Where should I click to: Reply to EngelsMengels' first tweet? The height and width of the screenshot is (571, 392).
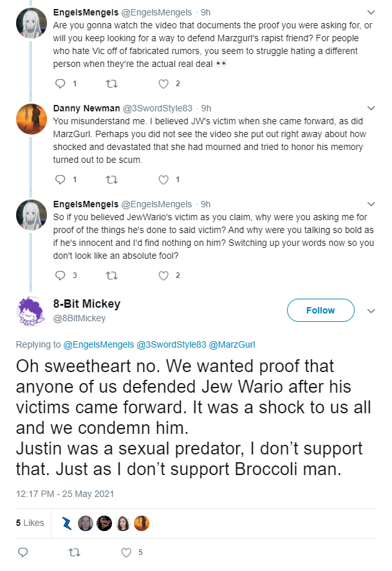[60, 84]
